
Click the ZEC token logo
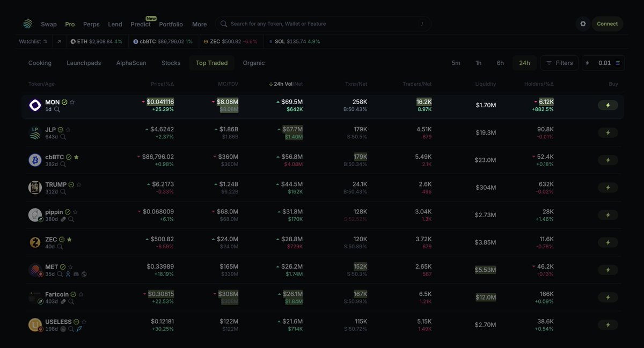pos(35,242)
